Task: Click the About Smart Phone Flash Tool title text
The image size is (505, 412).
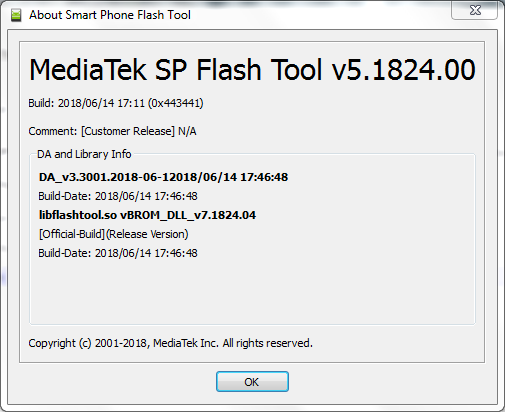Action: (110, 15)
